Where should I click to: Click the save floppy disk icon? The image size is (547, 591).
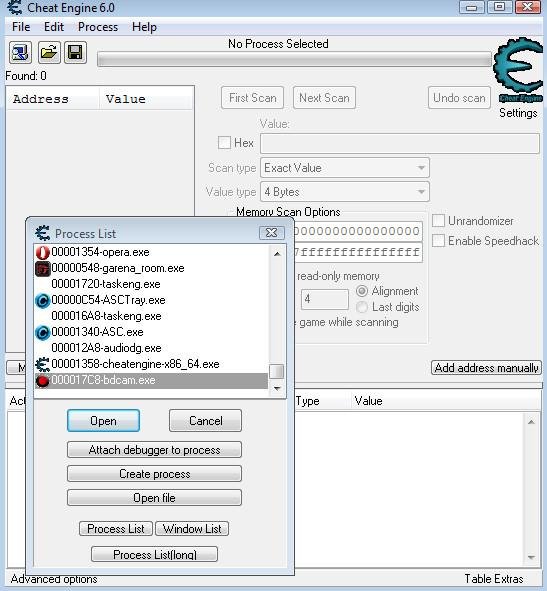[x=75, y=52]
